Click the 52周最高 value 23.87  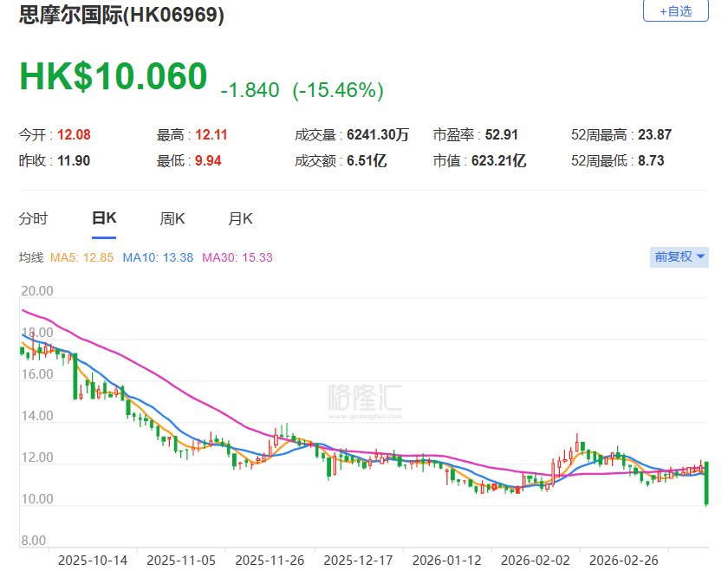654,134
